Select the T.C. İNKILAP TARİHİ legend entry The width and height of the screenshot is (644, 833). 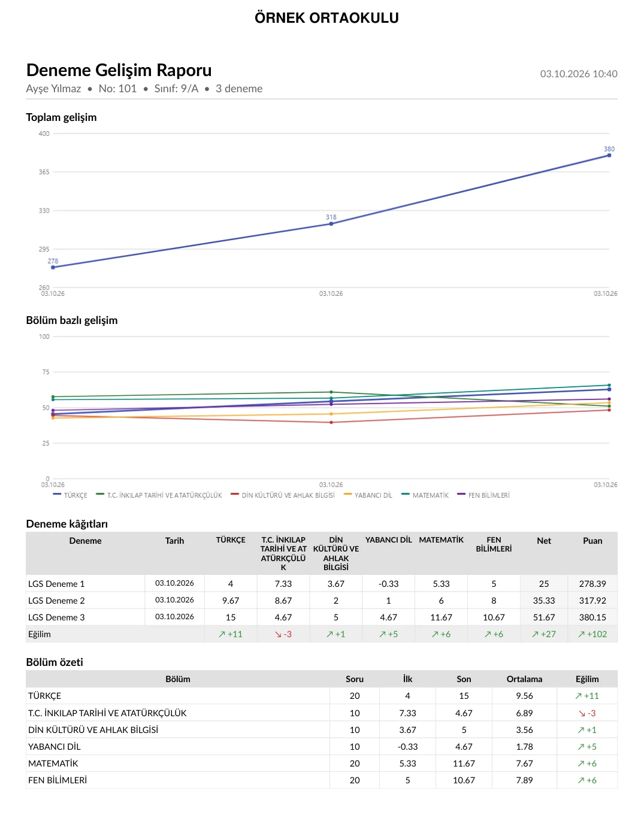pyautogui.click(x=159, y=495)
